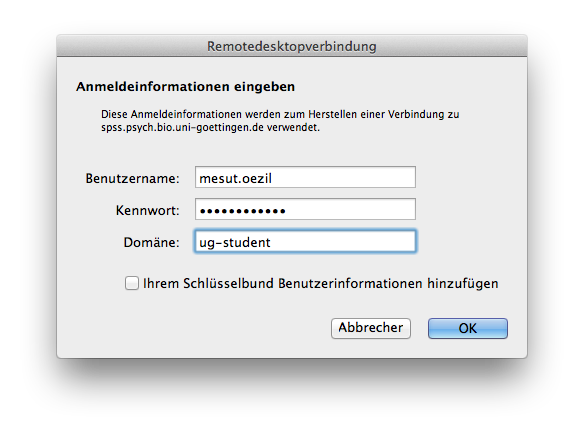The height and width of the screenshot is (437, 584).
Task: Confirm the login with OK button
Action: click(468, 328)
